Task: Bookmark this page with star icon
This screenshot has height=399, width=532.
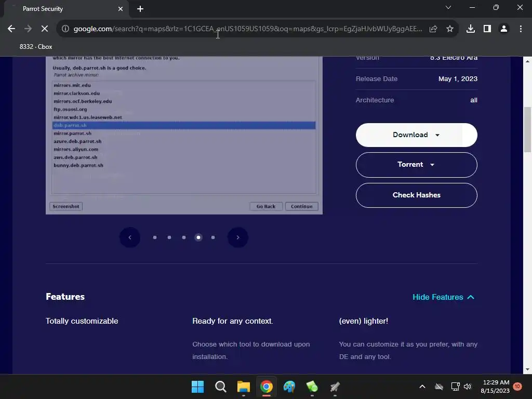Action: click(449, 29)
